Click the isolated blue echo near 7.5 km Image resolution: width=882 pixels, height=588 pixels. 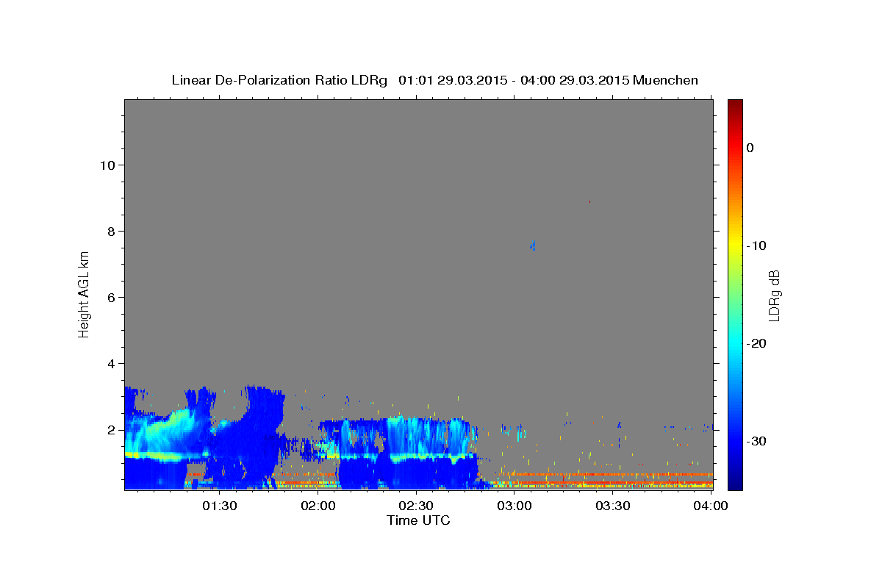tap(533, 245)
